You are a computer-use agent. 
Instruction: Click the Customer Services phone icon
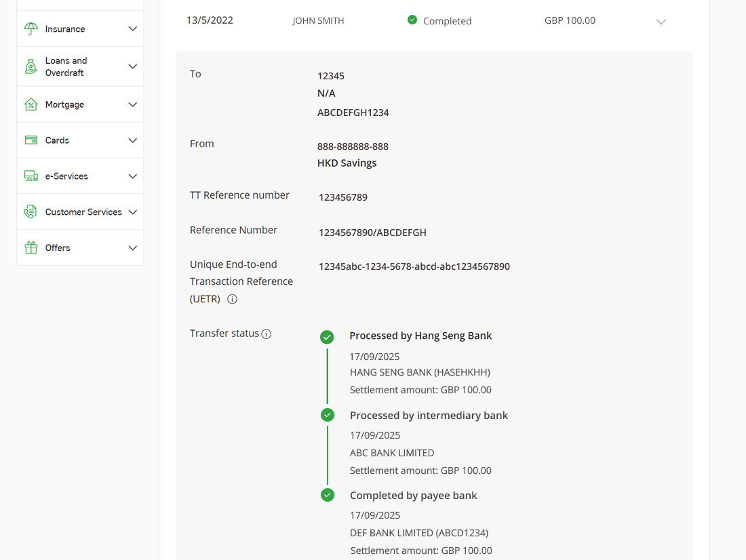click(31, 212)
